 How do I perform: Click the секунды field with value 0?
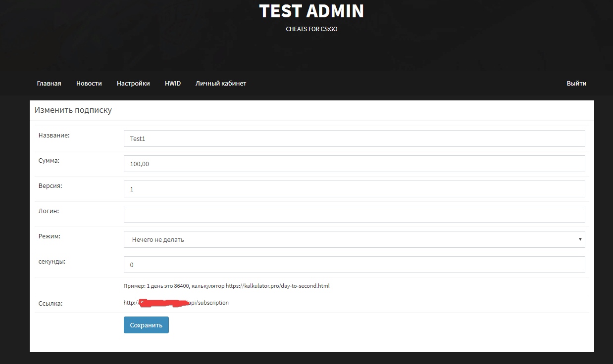tap(354, 265)
